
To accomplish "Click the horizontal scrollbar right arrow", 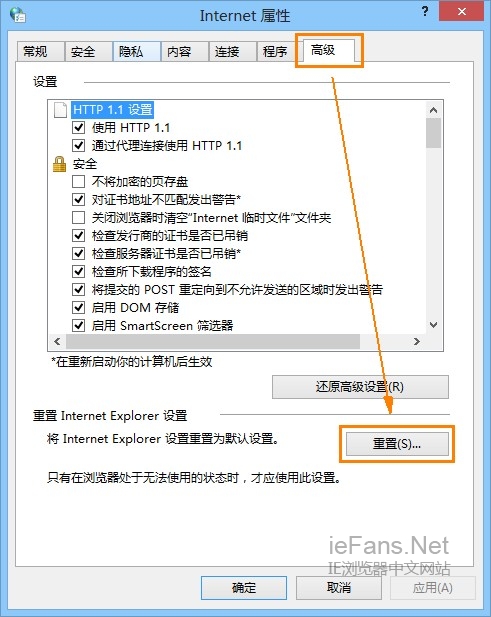I will click(417, 341).
